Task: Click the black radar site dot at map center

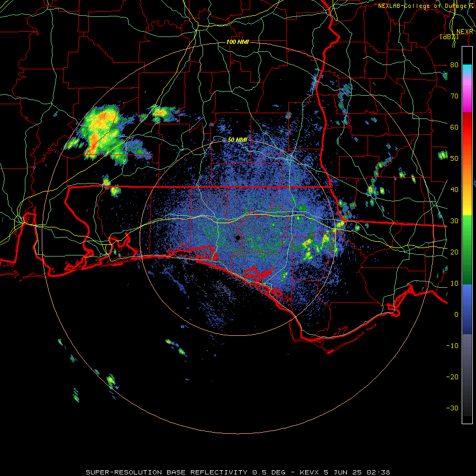Action: (238, 237)
